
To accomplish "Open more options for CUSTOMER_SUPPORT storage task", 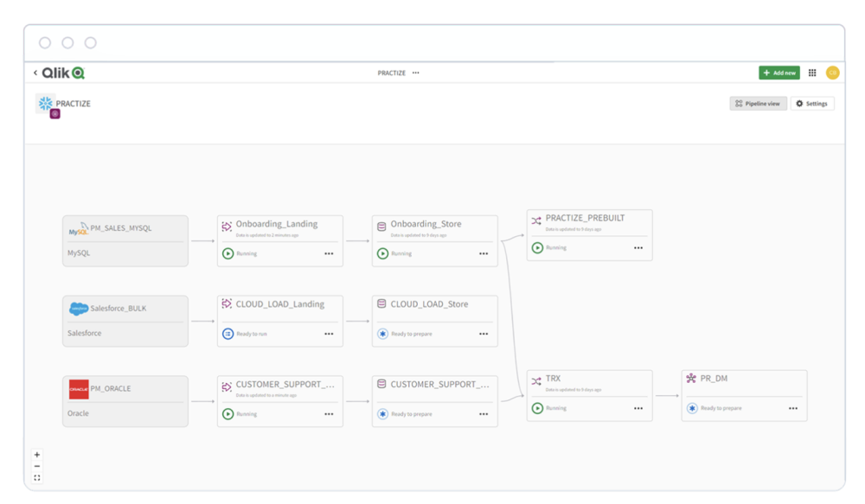I will pos(484,414).
